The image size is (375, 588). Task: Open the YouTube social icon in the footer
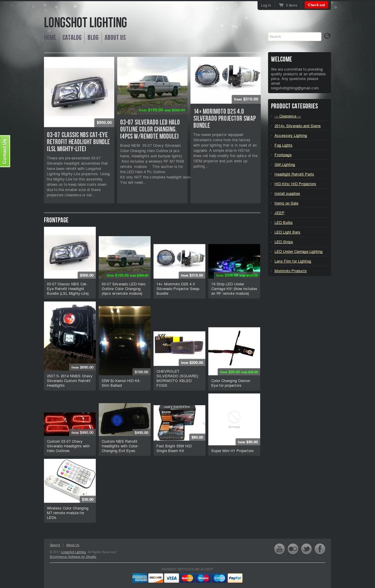click(x=280, y=549)
